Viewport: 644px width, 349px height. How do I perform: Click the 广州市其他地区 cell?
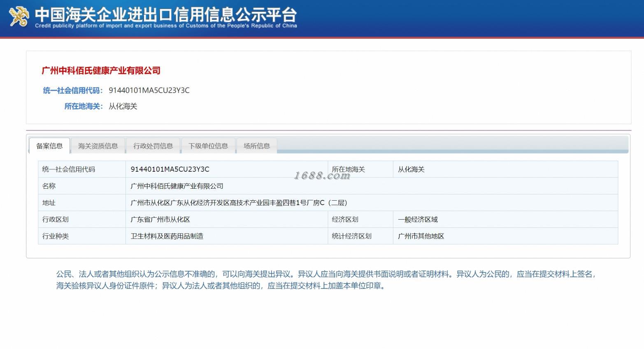505,236
